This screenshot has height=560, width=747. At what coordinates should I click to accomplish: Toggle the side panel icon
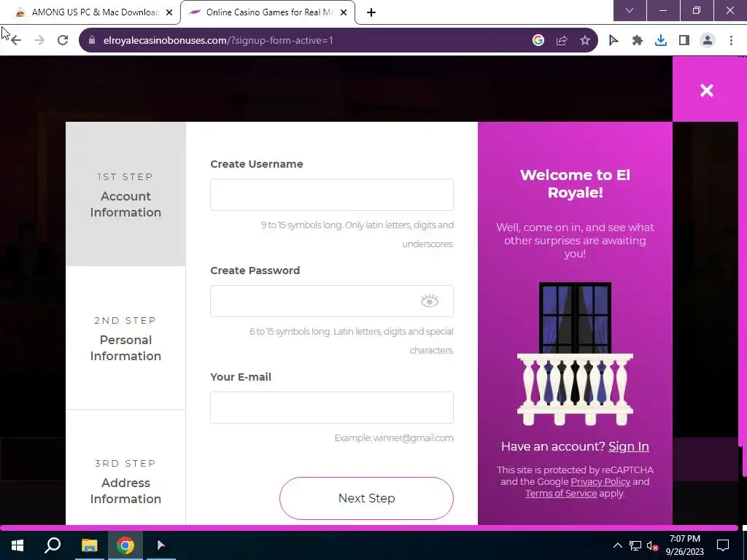point(684,41)
